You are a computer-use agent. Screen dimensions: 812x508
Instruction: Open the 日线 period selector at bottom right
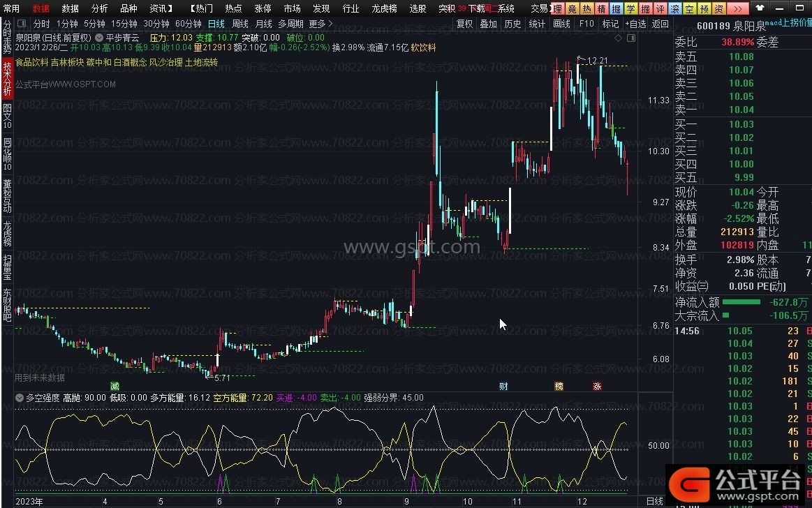click(655, 501)
